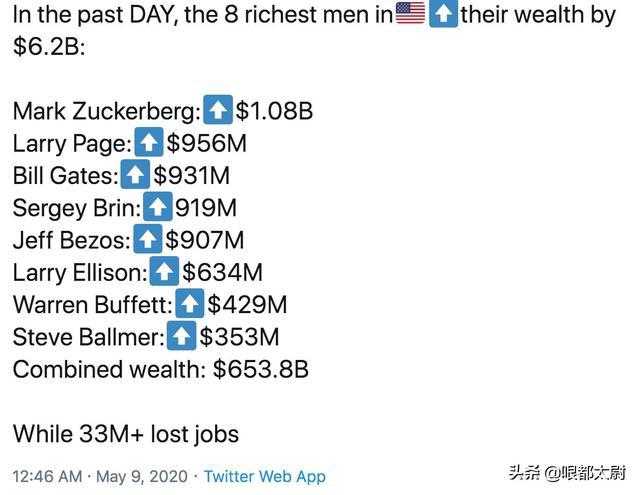
Task: Click the US flag emoji
Action: [410, 14]
